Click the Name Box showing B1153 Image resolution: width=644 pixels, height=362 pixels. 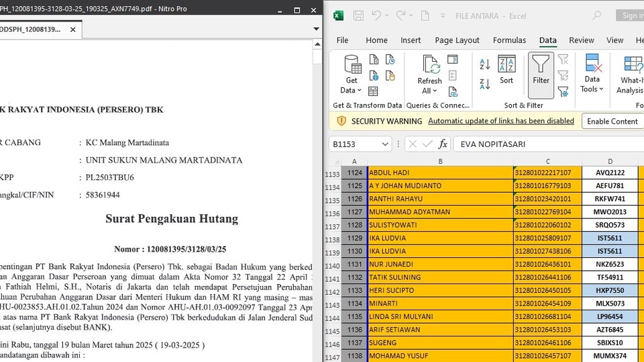click(356, 144)
